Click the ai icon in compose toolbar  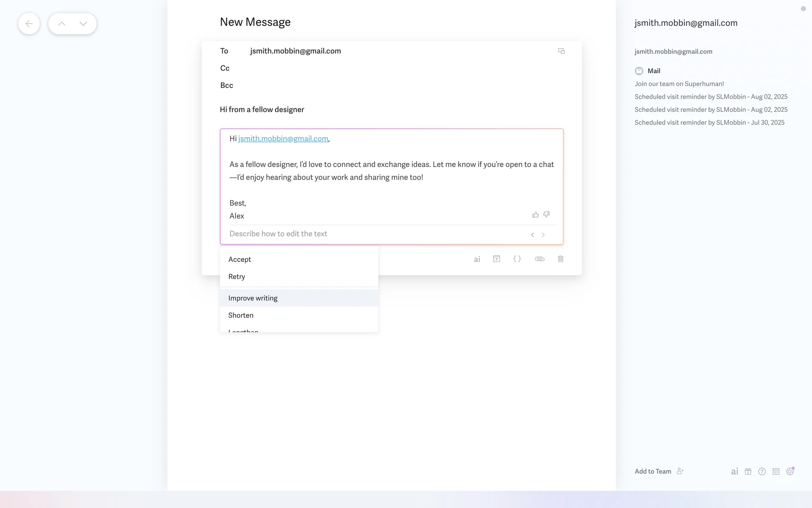[477, 259]
